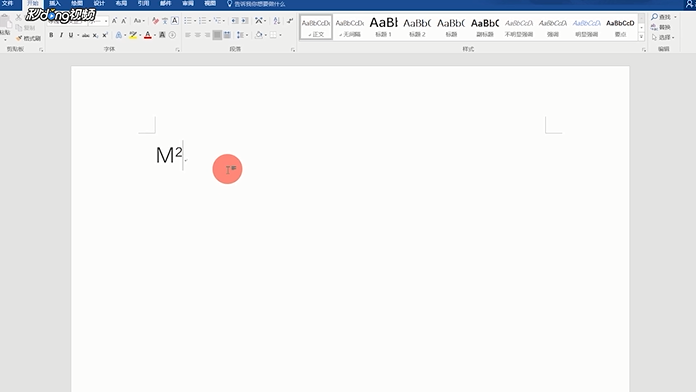Open the highlight color dropdown arrow
This screenshot has width=696, height=392.
(140, 35)
